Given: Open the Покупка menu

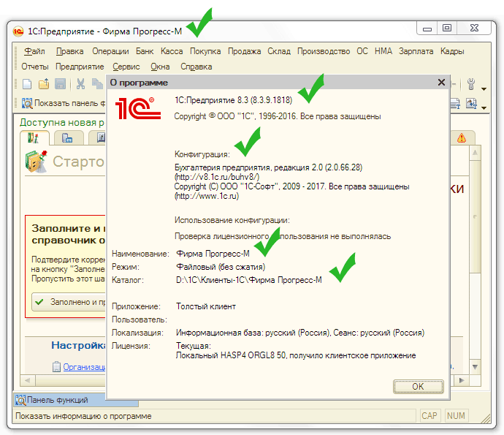Looking at the screenshot, I should click(205, 51).
